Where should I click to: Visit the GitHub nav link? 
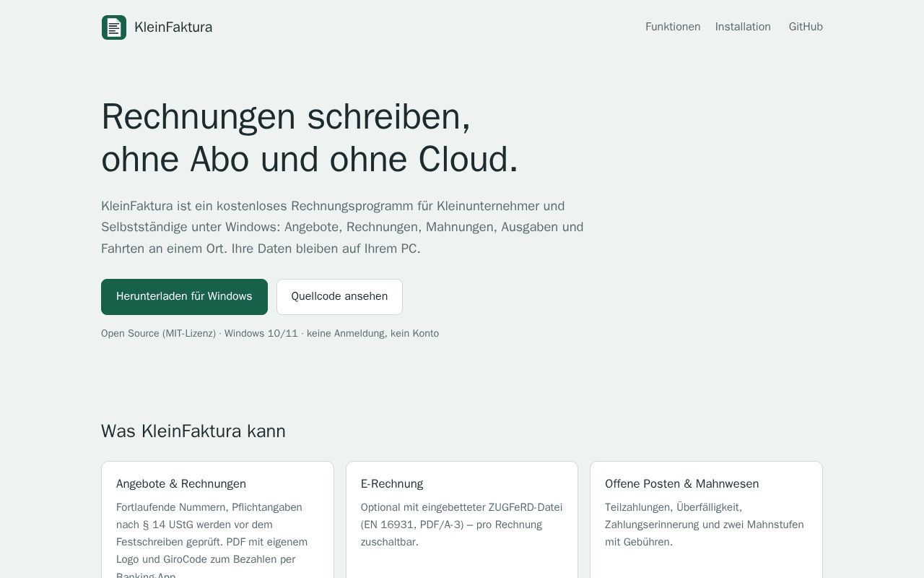806,27
